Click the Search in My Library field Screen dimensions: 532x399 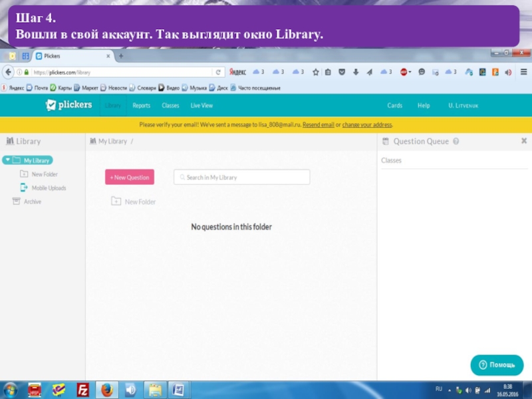241,177
